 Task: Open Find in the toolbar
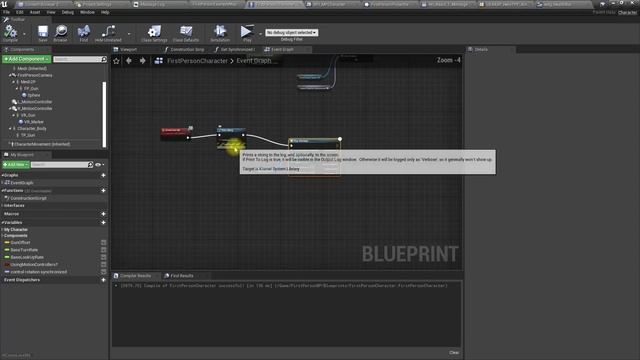(84, 31)
